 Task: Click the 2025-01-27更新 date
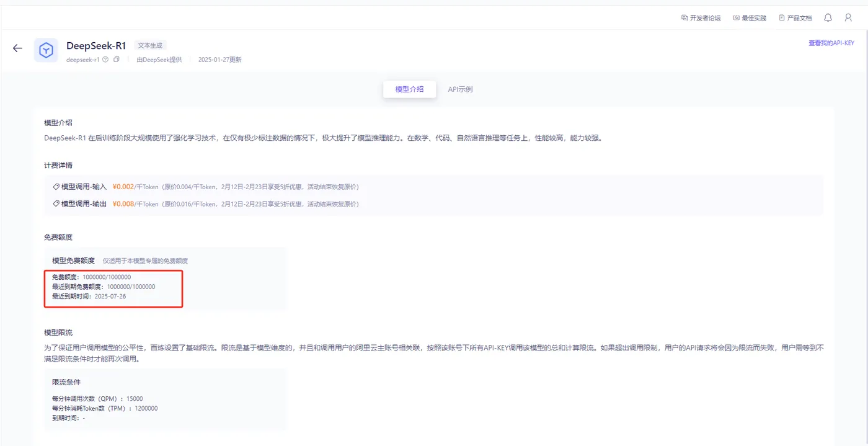pyautogui.click(x=220, y=60)
